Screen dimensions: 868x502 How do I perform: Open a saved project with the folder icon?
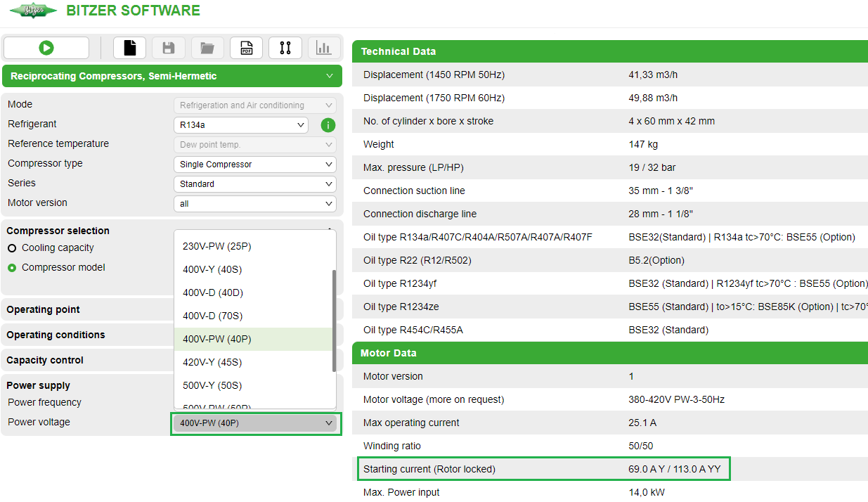click(x=207, y=47)
